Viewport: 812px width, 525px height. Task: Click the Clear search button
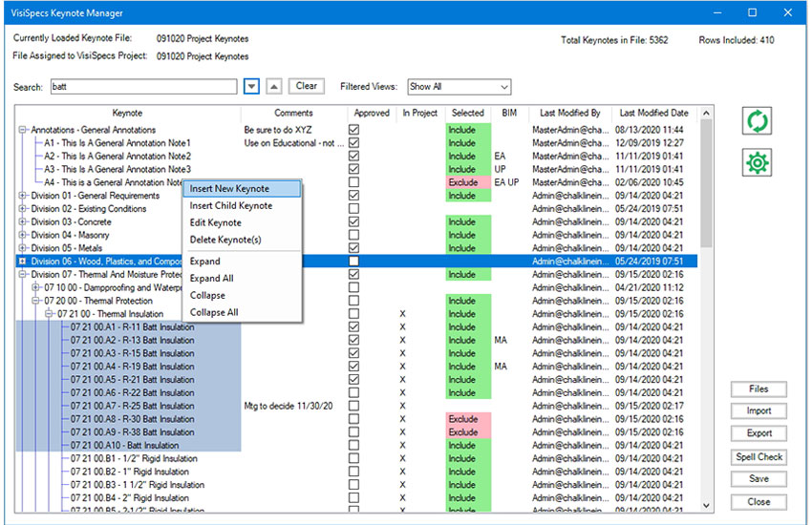click(x=306, y=86)
